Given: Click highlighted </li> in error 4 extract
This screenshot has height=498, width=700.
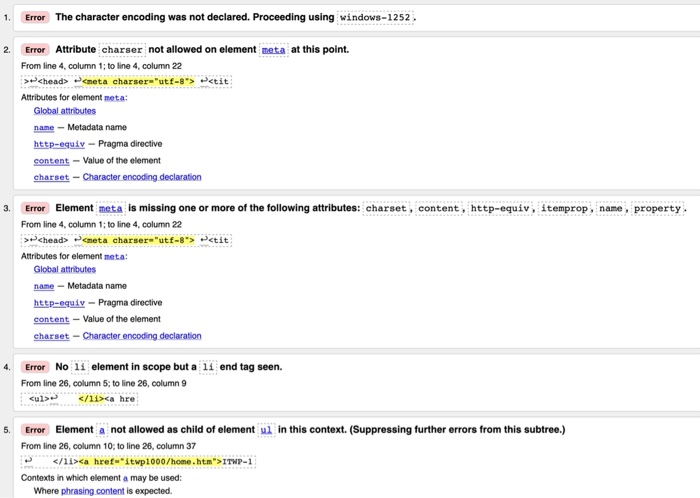Looking at the screenshot, I should pos(91,398).
